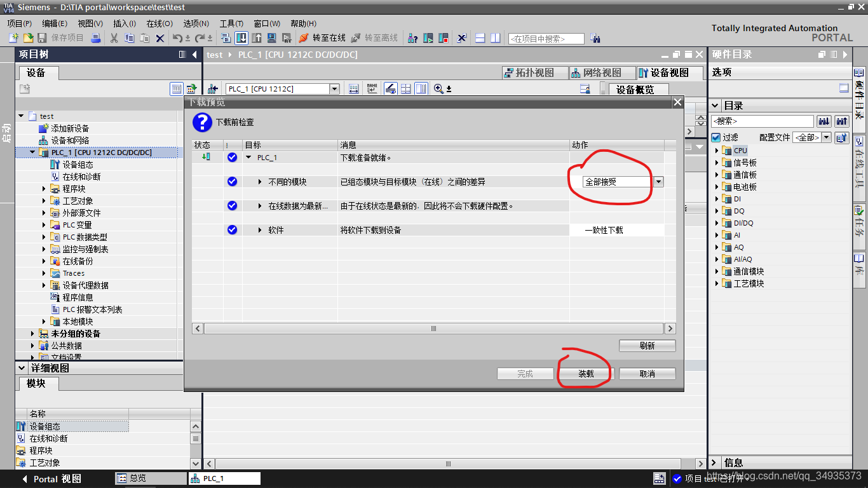Expand the 不同的模块 row
Screen dimensions: 868x488
[260, 182]
